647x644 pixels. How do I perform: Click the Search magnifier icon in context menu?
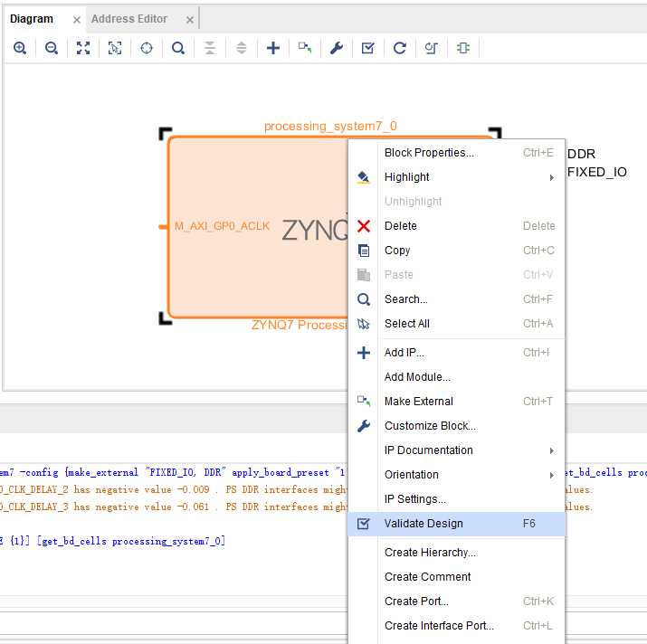[x=364, y=299]
